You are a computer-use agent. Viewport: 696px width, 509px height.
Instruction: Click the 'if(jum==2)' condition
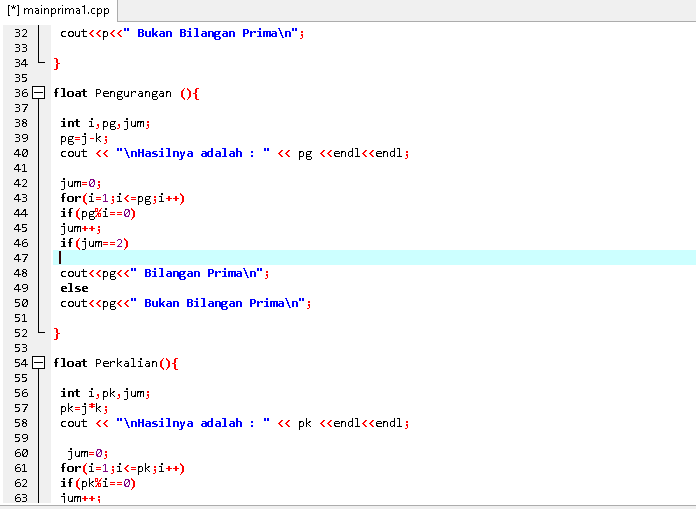coord(95,243)
